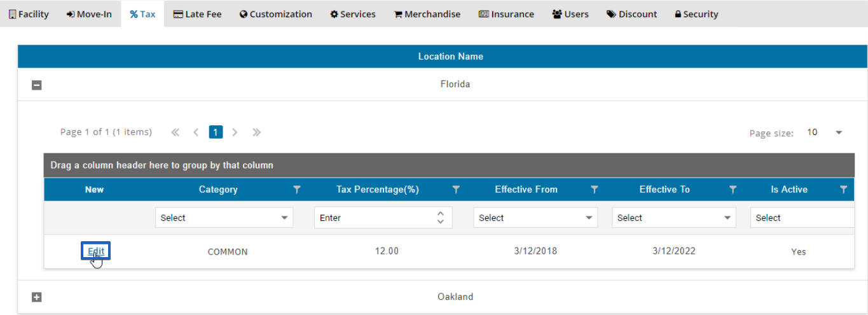Screen dimensions: 868x315
Task: Jump to last page of results
Action: click(256, 132)
